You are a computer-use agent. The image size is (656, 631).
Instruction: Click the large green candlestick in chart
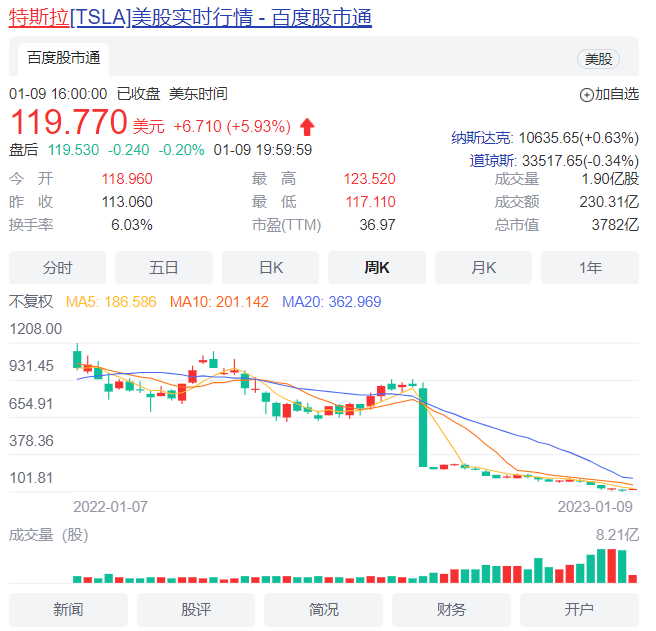point(423,427)
